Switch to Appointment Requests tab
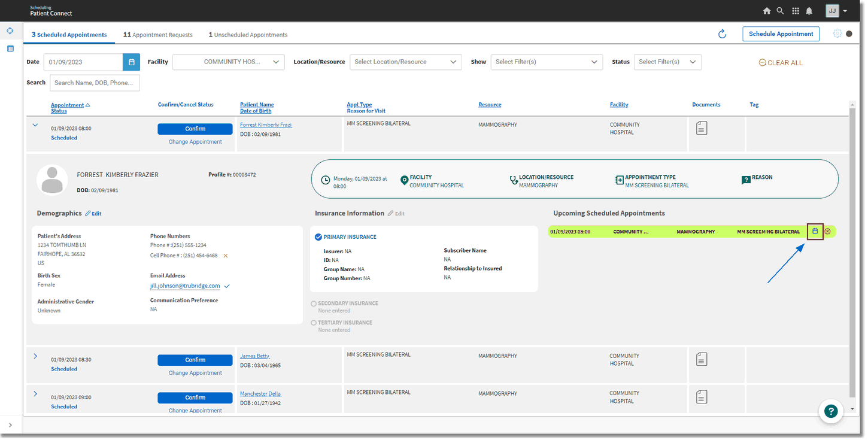 158,35
